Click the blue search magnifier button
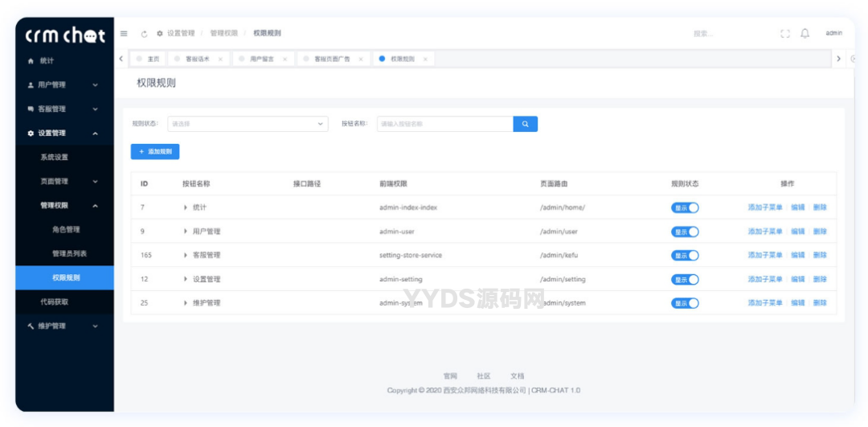 pos(525,124)
